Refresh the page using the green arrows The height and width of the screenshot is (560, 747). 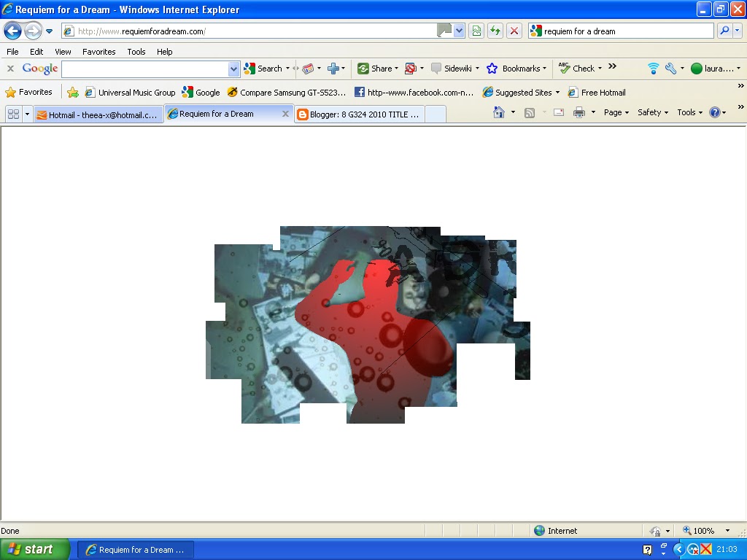(x=495, y=31)
